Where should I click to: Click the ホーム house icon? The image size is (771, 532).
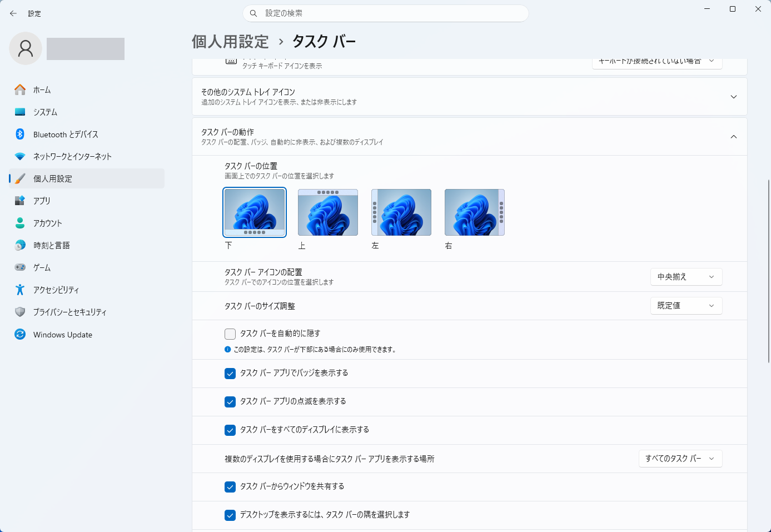point(20,90)
